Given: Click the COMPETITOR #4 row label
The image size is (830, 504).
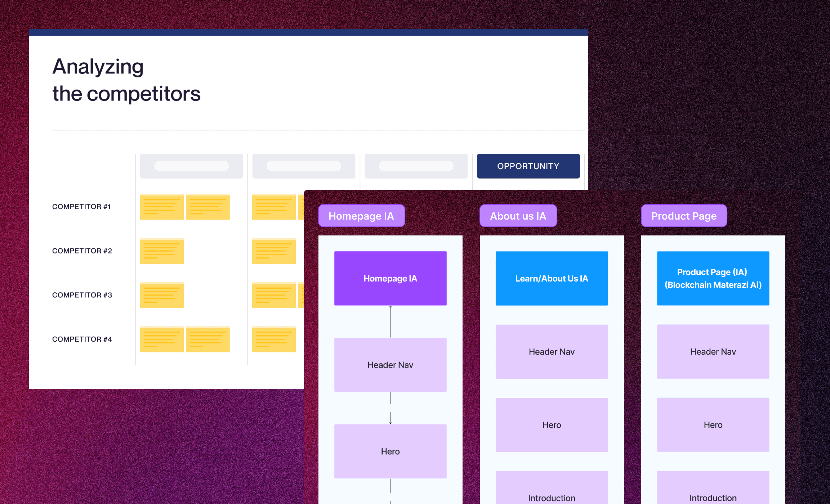Looking at the screenshot, I should coord(82,339).
